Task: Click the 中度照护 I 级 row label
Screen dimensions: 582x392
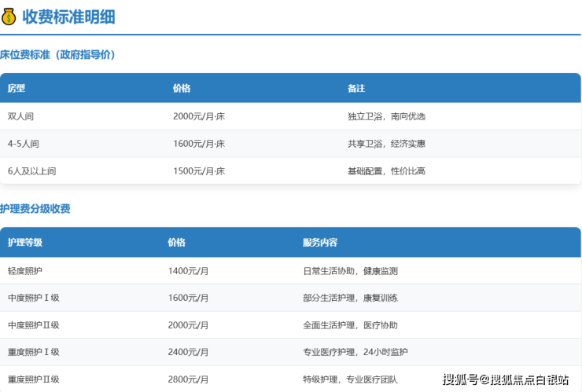Action: click(34, 299)
